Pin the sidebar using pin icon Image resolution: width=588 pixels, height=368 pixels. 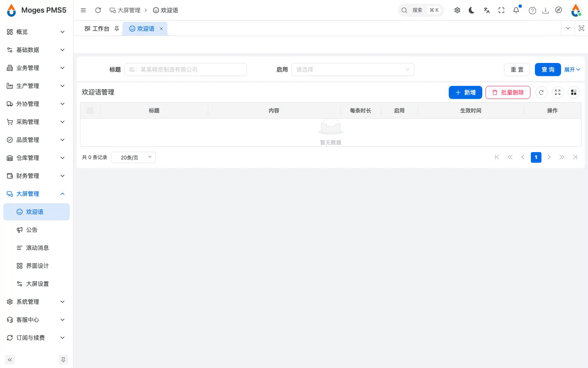pos(63,360)
